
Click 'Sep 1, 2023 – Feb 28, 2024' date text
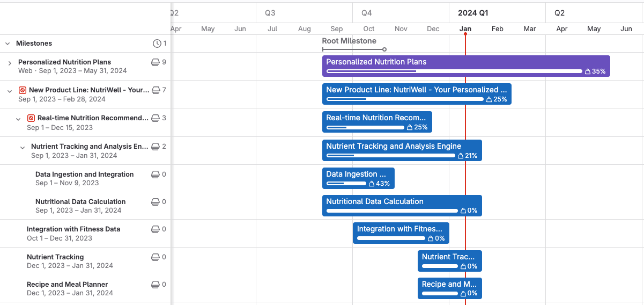tap(62, 99)
